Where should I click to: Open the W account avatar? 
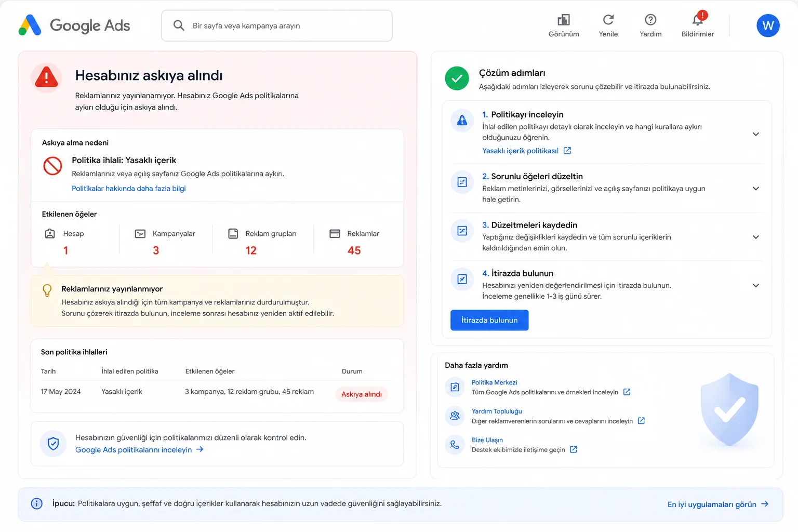(768, 25)
